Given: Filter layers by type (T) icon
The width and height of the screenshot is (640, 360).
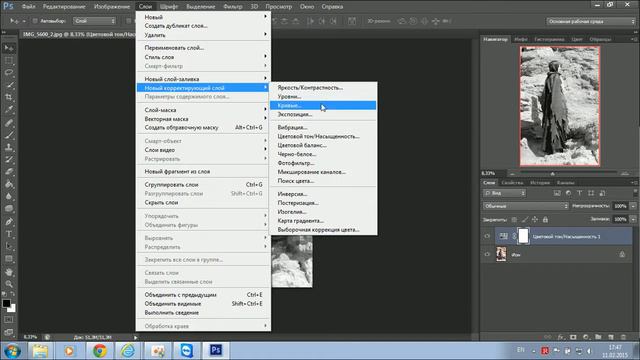Looking at the screenshot, I should click(580, 193).
